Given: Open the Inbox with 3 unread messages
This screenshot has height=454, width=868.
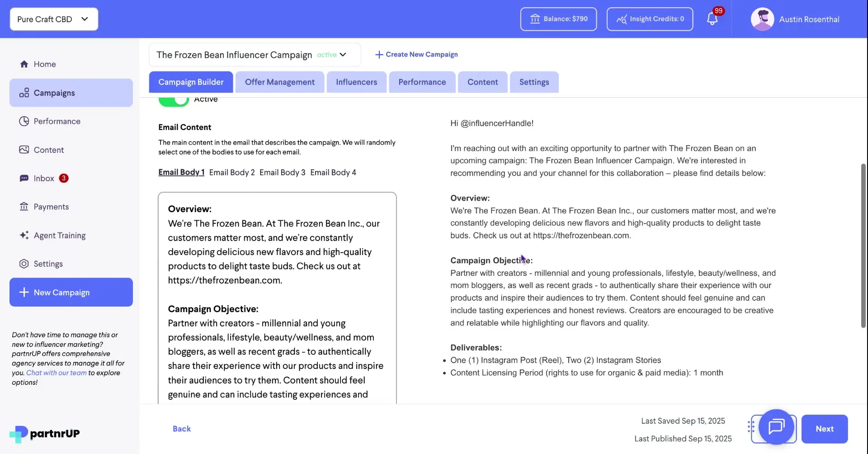Looking at the screenshot, I should [x=44, y=178].
